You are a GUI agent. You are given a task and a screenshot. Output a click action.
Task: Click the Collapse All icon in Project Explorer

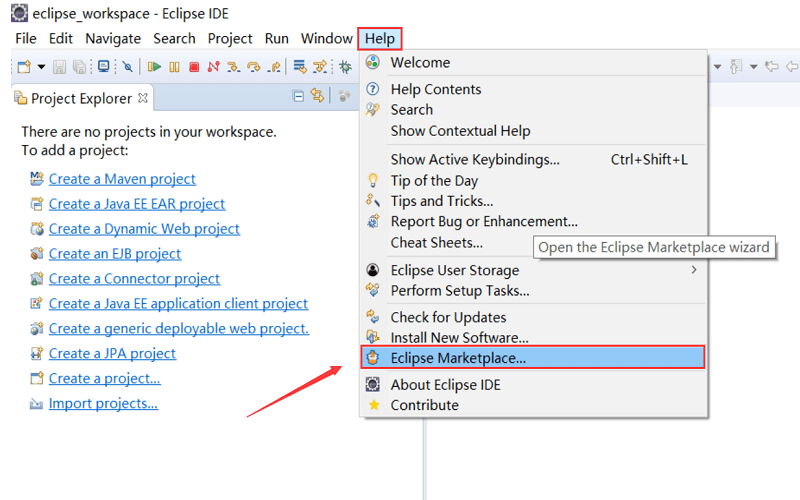point(298,96)
